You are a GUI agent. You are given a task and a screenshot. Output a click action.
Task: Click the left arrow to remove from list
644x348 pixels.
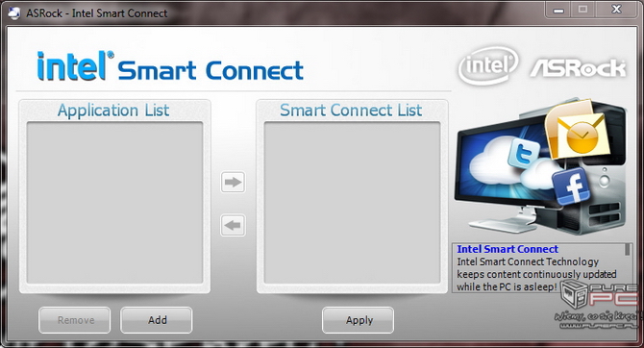click(233, 225)
